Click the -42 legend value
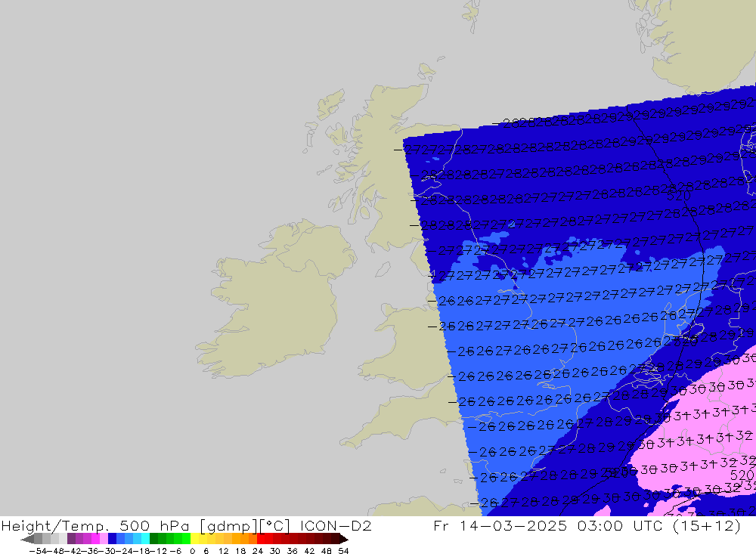 [x=74, y=551]
